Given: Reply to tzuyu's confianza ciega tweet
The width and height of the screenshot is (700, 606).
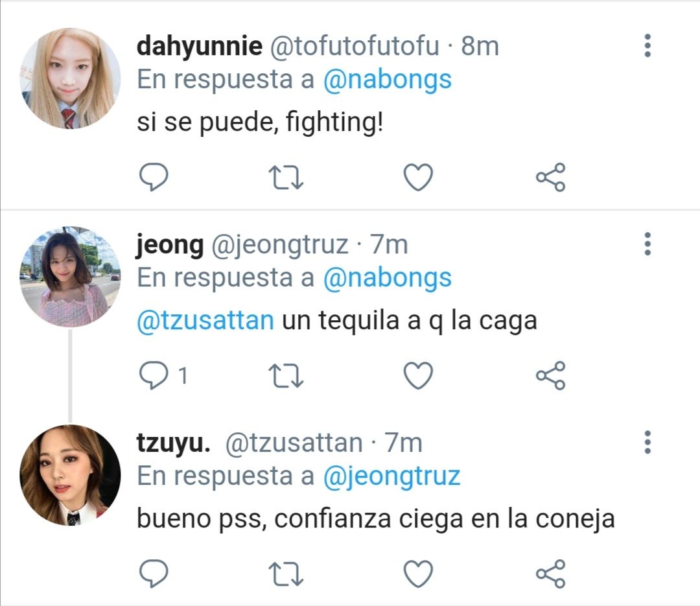Looking at the screenshot, I should coord(154,574).
